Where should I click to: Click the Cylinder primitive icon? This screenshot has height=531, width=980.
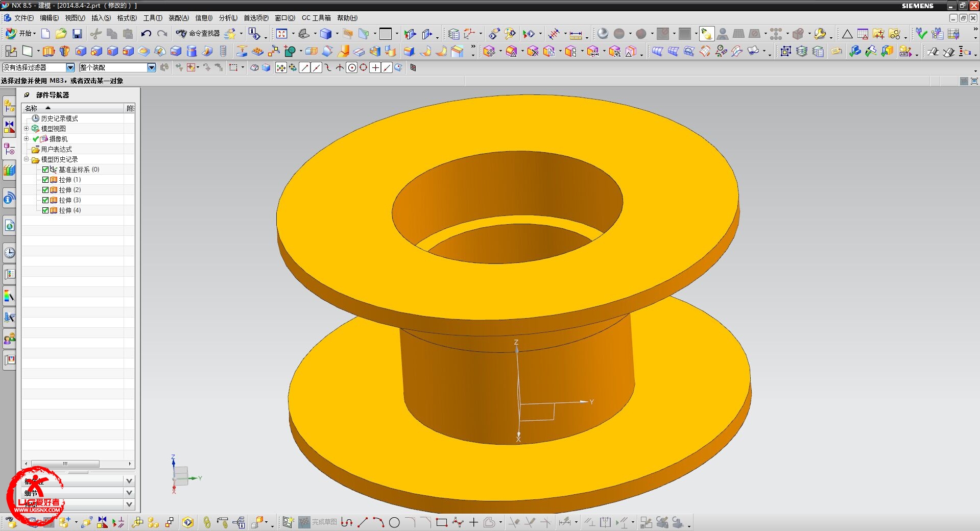click(x=192, y=51)
